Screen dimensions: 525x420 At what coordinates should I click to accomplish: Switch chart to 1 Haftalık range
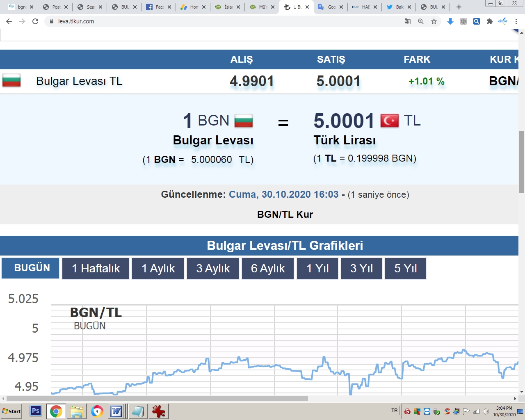point(96,269)
